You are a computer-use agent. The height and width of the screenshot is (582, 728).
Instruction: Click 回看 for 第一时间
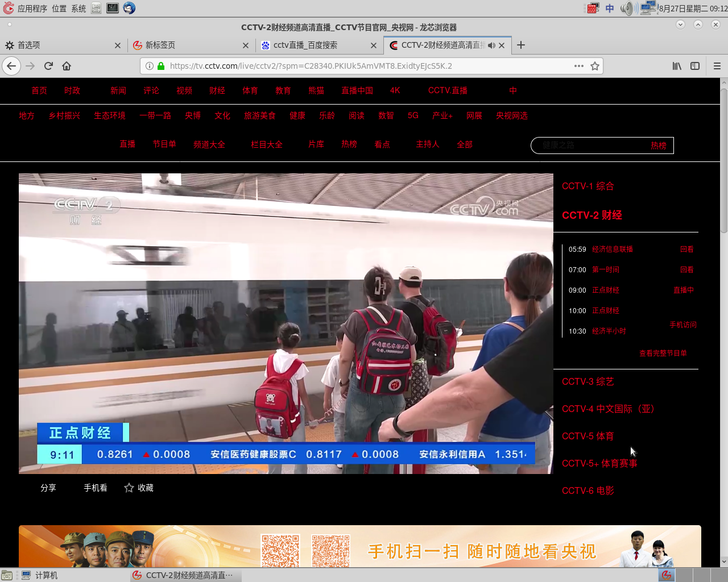[687, 269]
